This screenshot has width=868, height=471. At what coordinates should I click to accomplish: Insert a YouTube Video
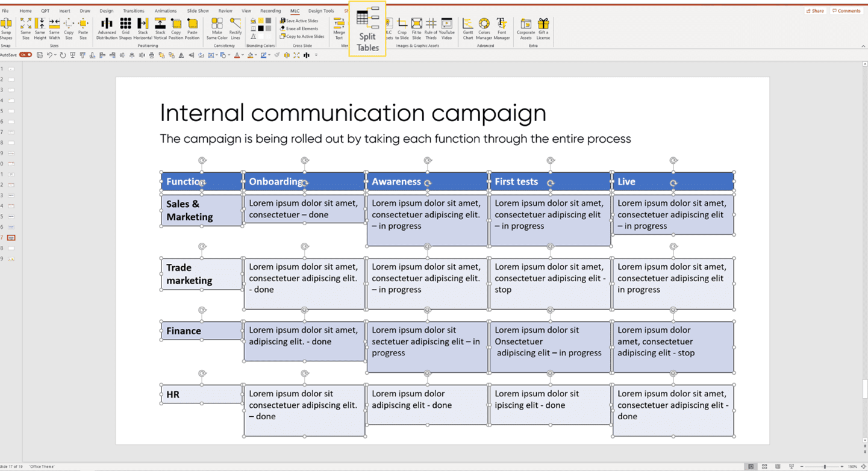446,28
